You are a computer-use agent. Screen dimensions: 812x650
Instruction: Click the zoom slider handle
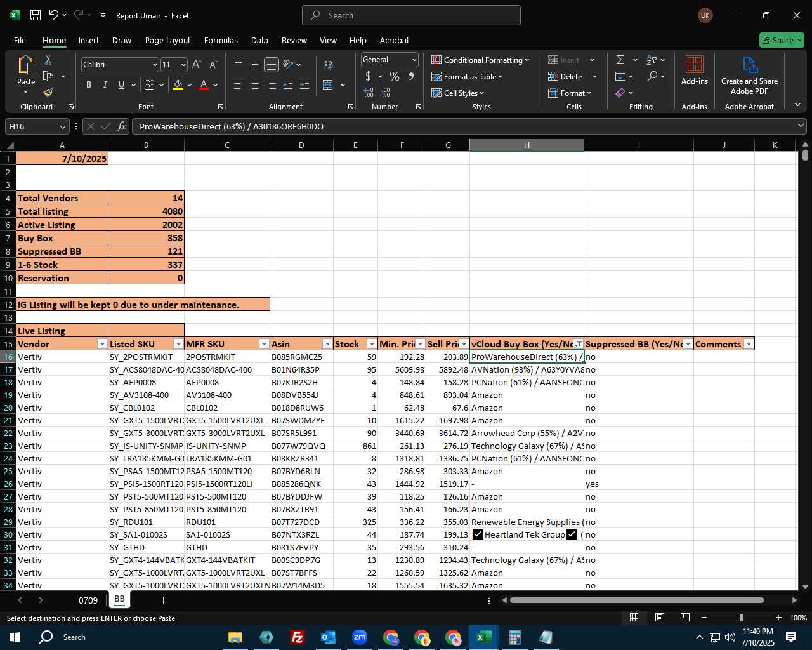[x=742, y=618]
